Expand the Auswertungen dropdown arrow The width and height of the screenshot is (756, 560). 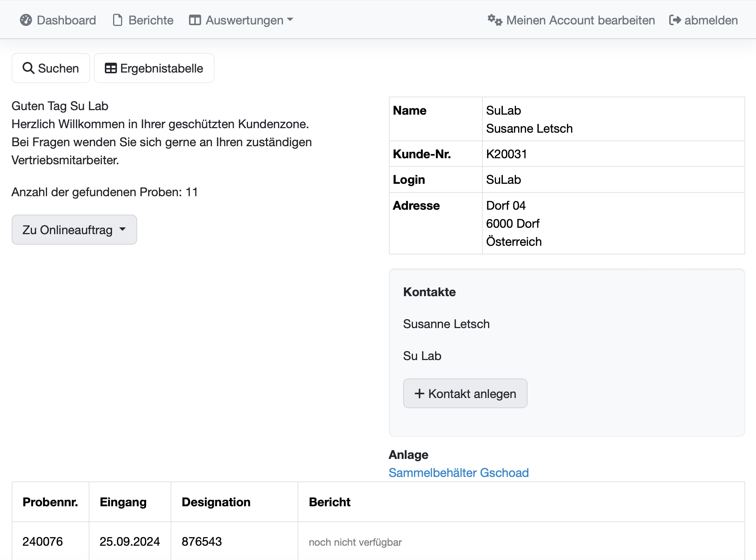click(290, 19)
